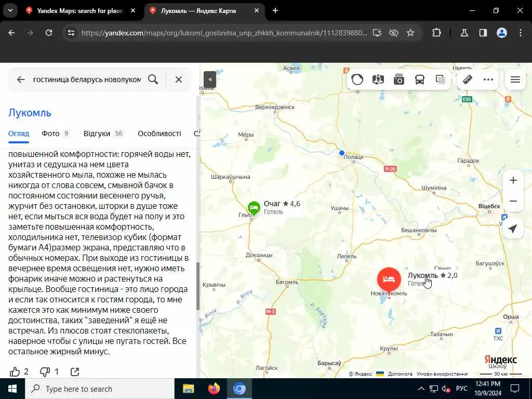Screen dimensions: 532x399
Task: Switch the РУС input language indicator
Action: coord(461,389)
